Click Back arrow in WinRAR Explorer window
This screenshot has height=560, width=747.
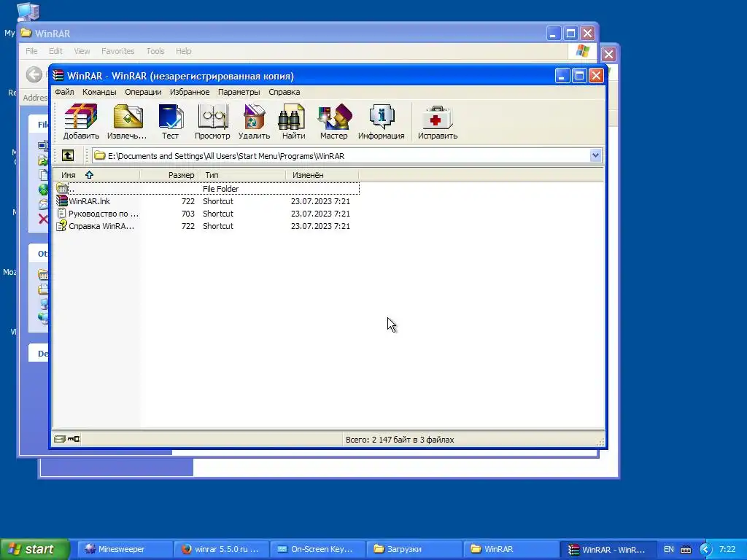click(34, 74)
